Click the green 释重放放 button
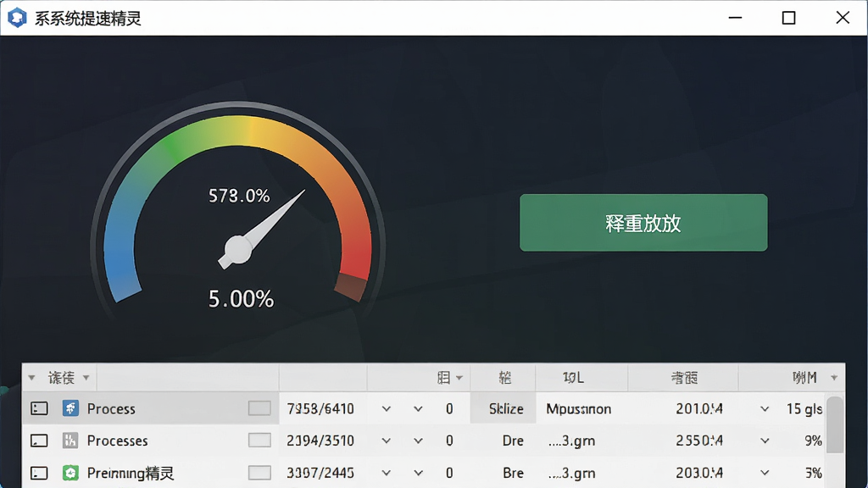This screenshot has width=868, height=488. (x=643, y=223)
